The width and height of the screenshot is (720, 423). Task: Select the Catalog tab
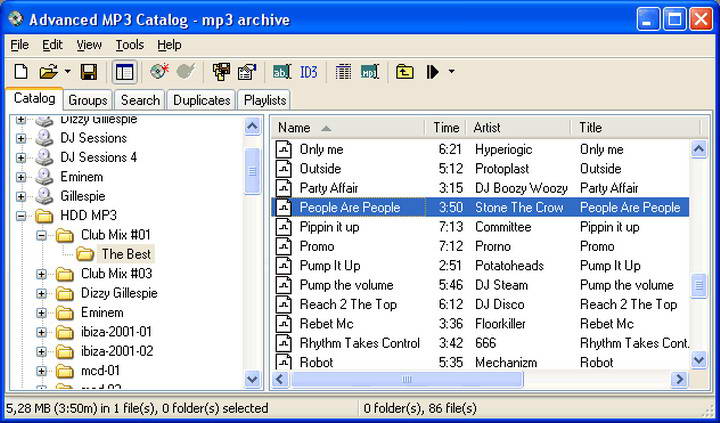pos(34,98)
